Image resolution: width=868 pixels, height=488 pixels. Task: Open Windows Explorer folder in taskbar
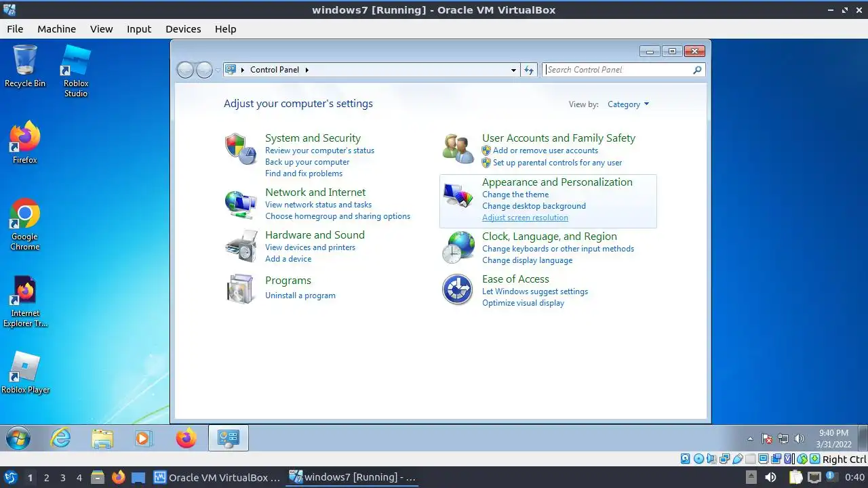102,439
